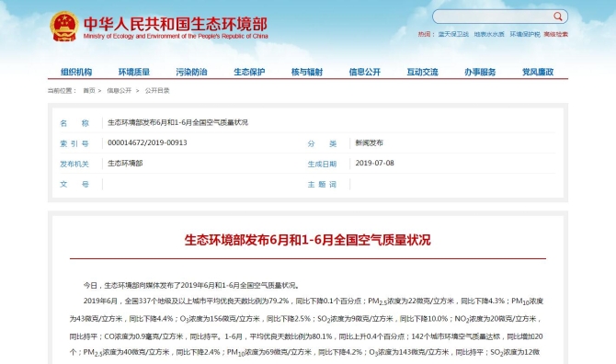Viewport: 616px width, 364px height.
Task: Open the 环境质量 navigation menu
Action: point(134,72)
